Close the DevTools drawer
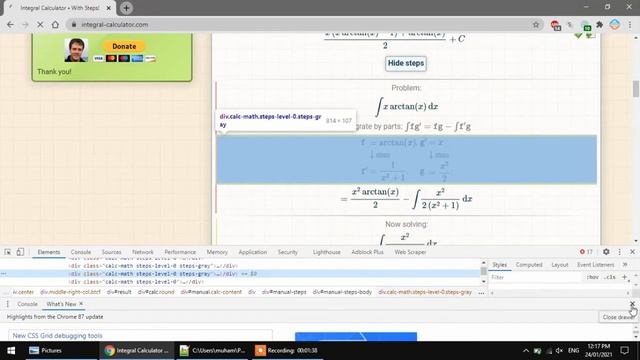 pos(632,304)
